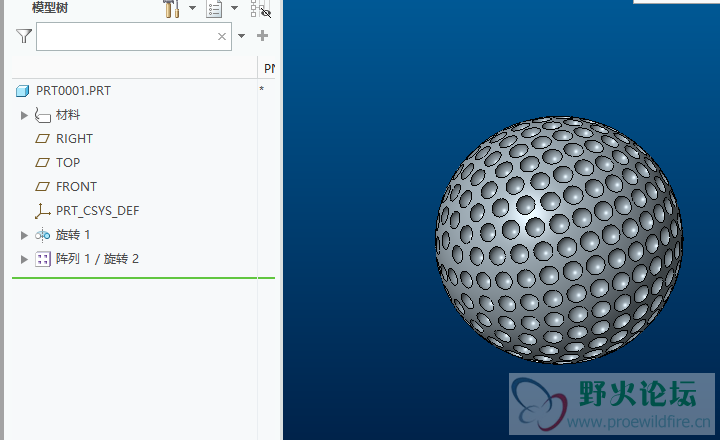Click the PRT_CSYS_DEF coordinate system icon

[x=42, y=211]
